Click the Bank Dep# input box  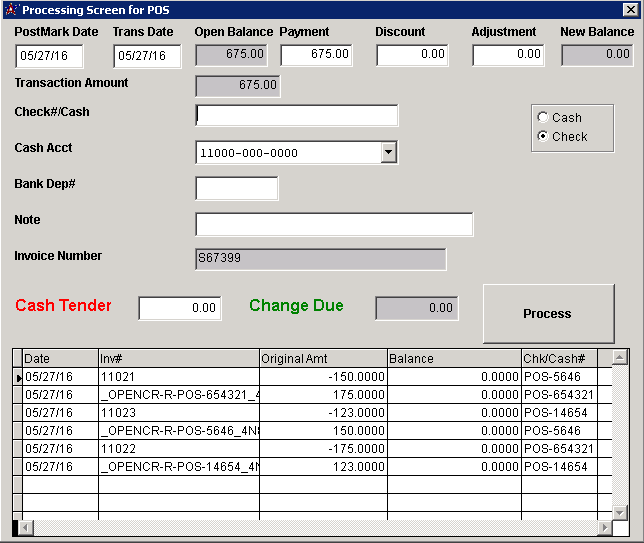tap(237, 188)
